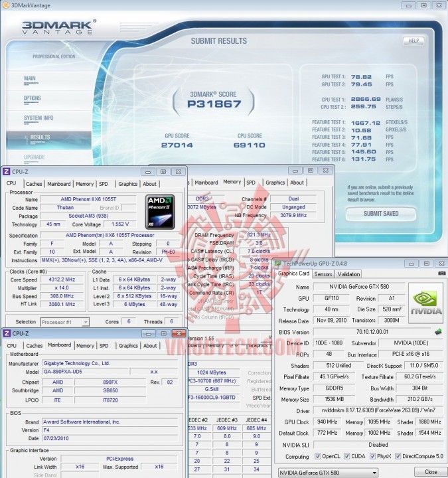Click the DRAM Frequency value 821.3 MHz
Screen dimensions: 448x478
259,234
